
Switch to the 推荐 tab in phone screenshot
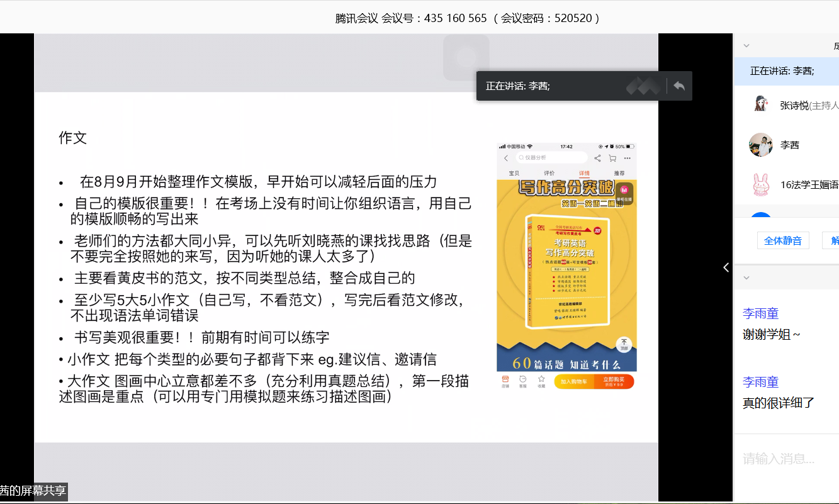pyautogui.click(x=619, y=173)
